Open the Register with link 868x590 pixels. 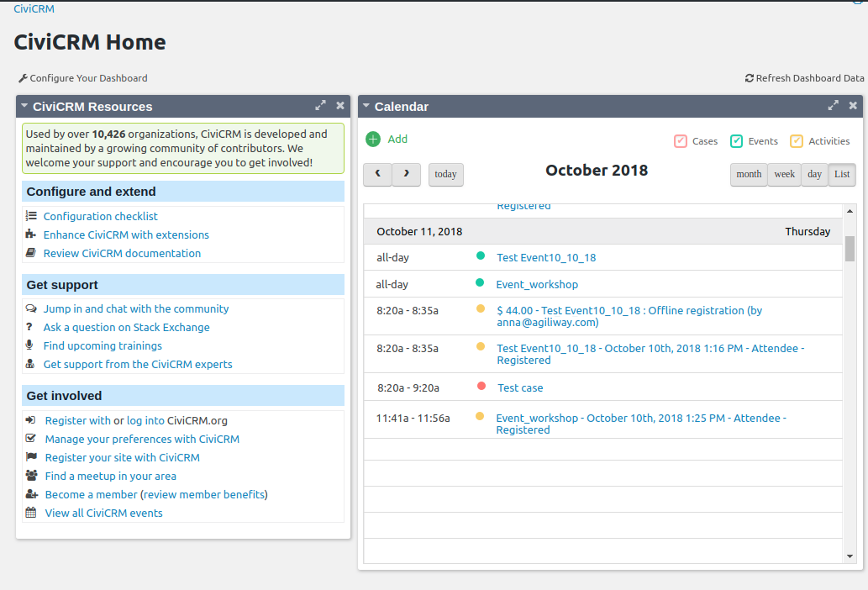(77, 420)
